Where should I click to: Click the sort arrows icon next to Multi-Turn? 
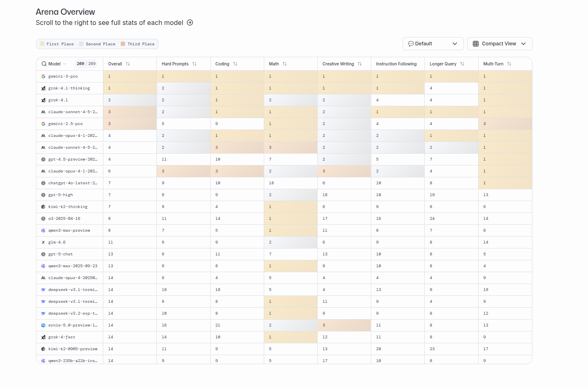coord(509,64)
